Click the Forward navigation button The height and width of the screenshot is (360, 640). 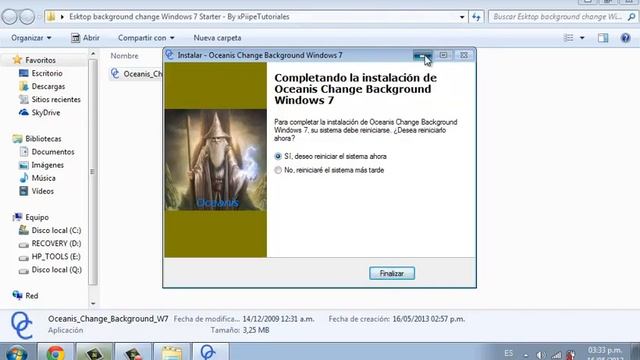(27, 17)
